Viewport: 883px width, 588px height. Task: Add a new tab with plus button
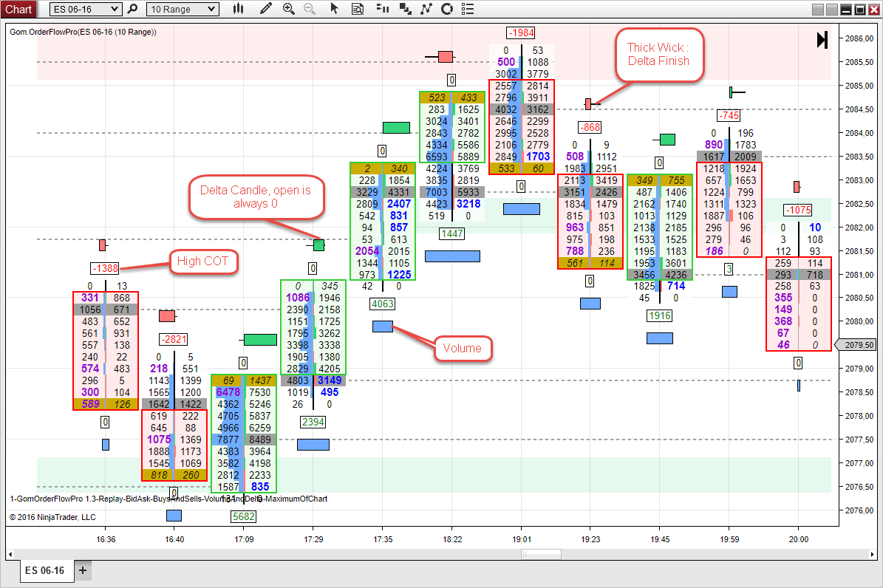click(83, 570)
